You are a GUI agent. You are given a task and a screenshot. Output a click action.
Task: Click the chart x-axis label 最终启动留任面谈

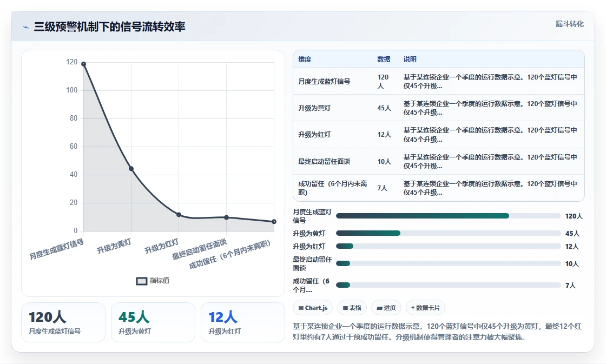pos(200,250)
